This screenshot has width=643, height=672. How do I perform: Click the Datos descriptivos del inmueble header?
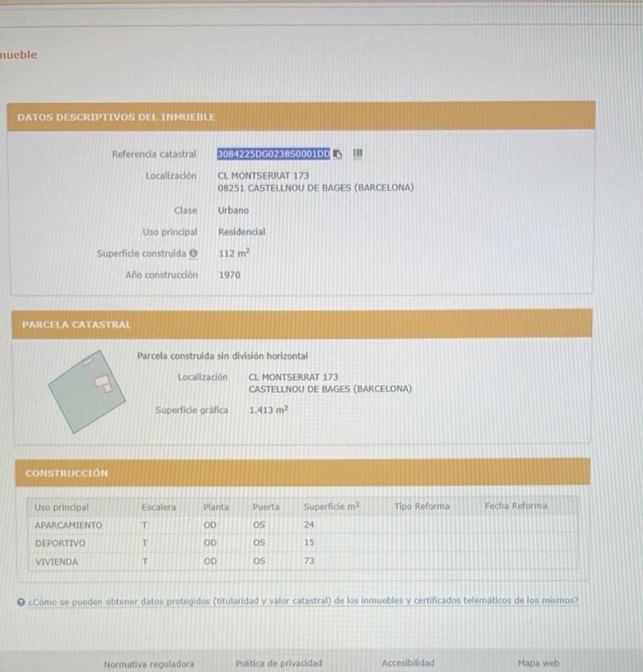click(x=116, y=116)
